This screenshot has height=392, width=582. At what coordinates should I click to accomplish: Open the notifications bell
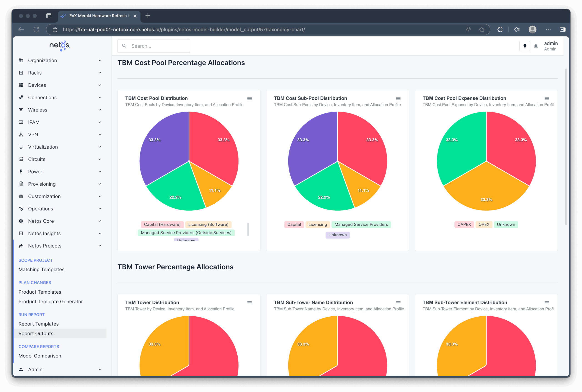[536, 46]
